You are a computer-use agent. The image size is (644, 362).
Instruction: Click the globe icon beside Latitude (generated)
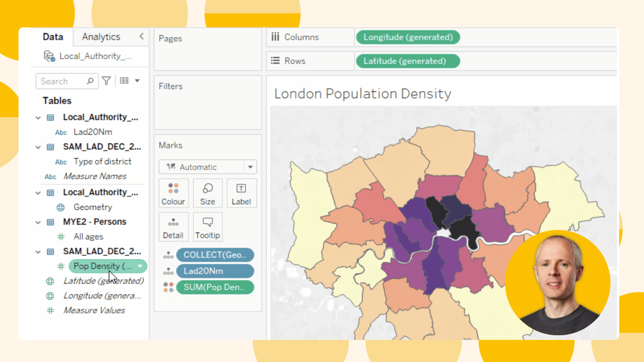[x=50, y=281]
